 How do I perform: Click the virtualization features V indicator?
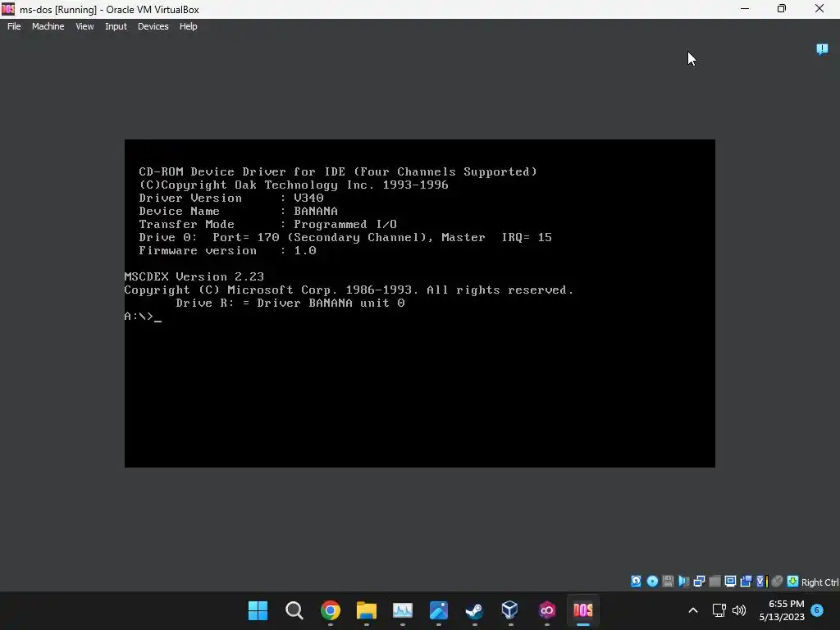[x=762, y=582]
